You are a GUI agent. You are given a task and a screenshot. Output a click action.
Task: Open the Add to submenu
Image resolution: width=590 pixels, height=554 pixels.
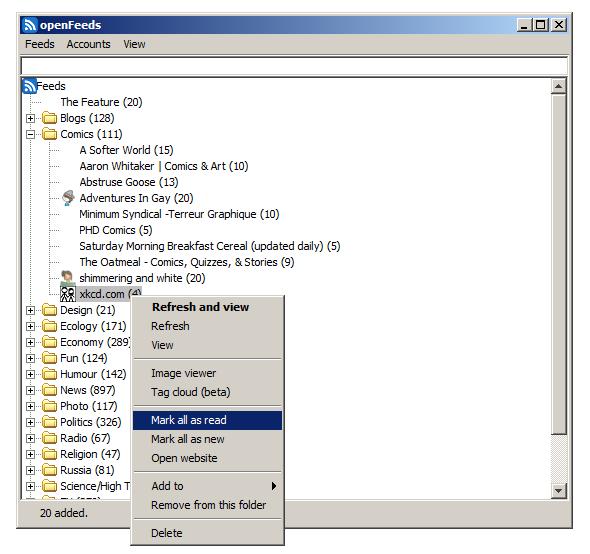(208, 486)
